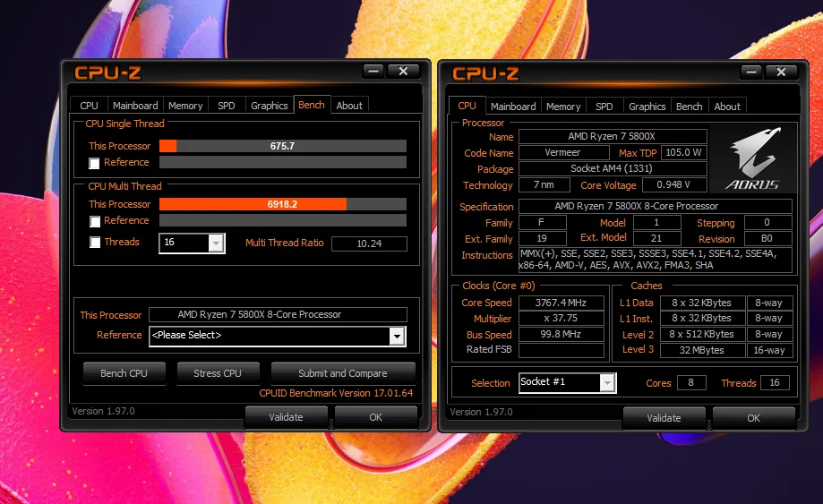Click the Package value Socket AM4 (1331)
The width and height of the screenshot is (823, 504).
[613, 169]
